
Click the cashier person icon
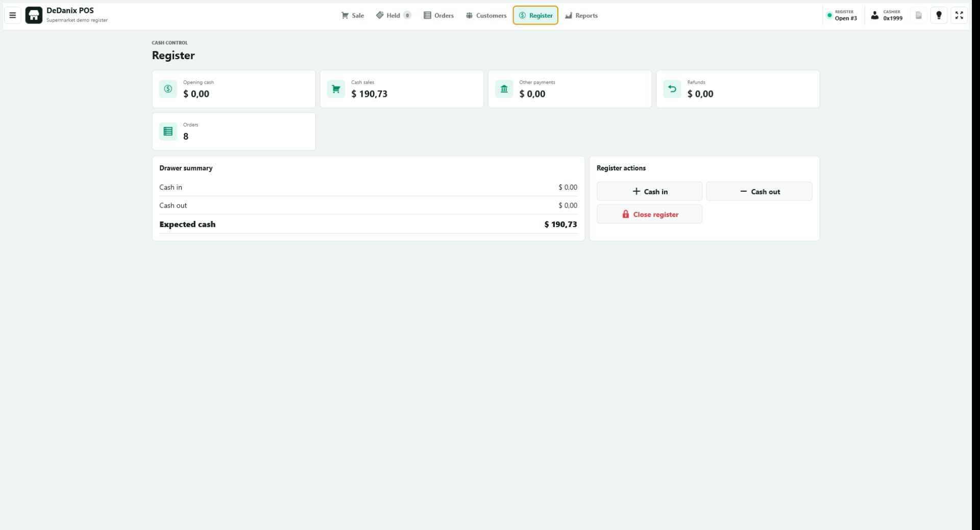click(x=875, y=15)
